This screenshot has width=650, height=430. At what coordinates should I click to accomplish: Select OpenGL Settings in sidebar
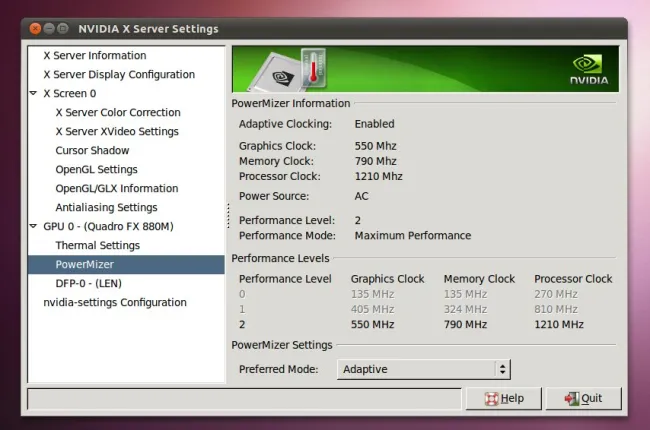(96, 170)
